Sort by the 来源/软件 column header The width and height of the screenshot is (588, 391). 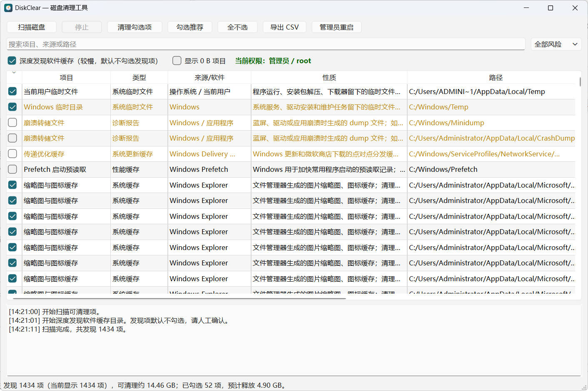209,77
